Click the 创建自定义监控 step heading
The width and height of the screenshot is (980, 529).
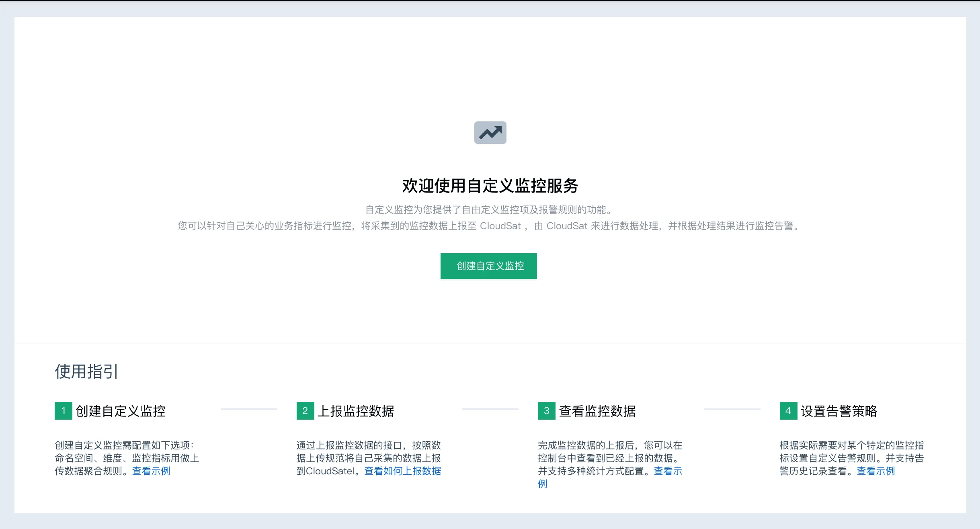121,411
